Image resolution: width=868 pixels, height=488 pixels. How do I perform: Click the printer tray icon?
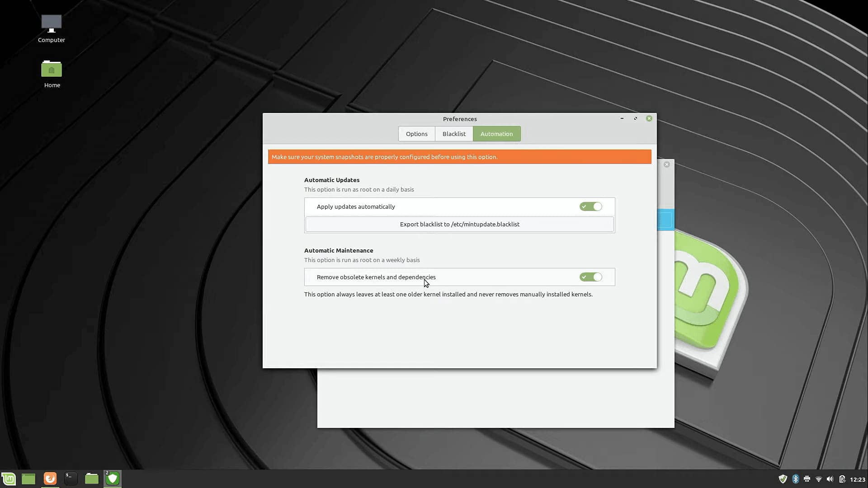pos(807,479)
